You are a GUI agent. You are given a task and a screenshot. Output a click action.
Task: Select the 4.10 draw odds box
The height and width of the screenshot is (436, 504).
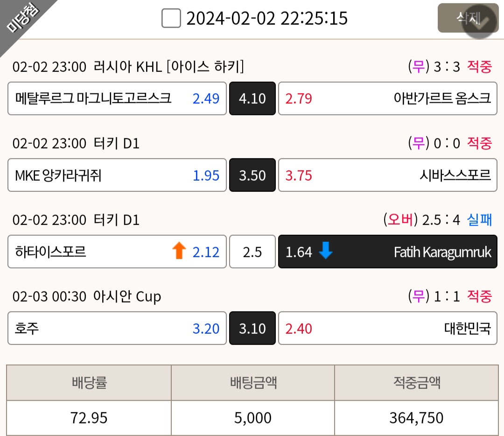(252, 98)
